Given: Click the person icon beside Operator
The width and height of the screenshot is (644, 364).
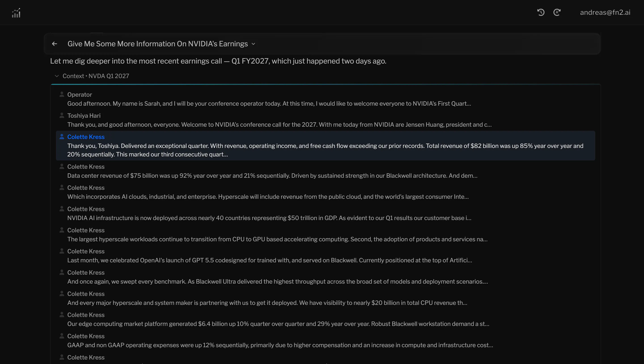Looking at the screenshot, I should [62, 94].
